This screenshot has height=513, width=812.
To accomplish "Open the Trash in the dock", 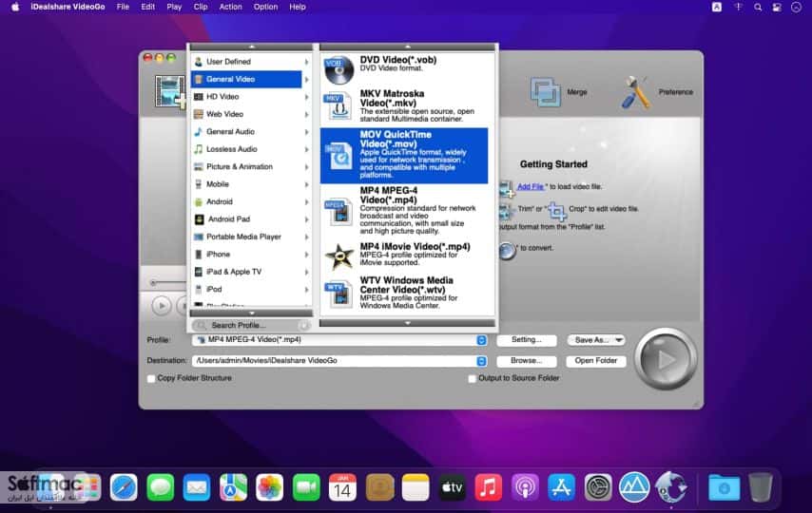I will [760, 487].
